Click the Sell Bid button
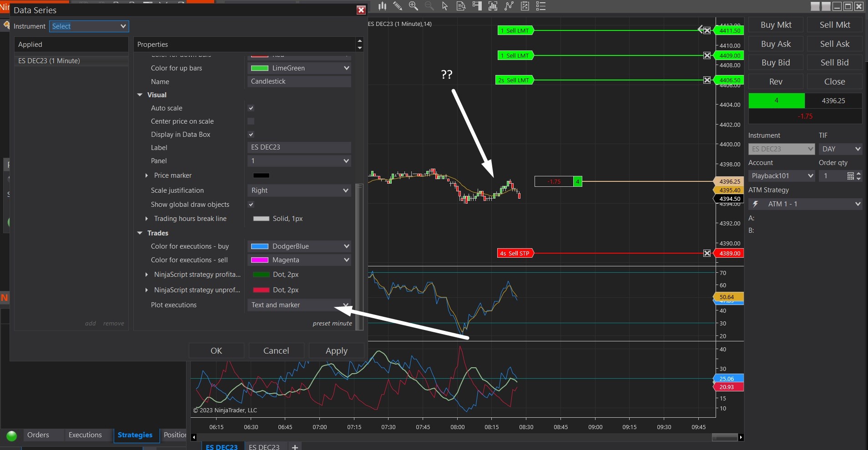 point(835,63)
